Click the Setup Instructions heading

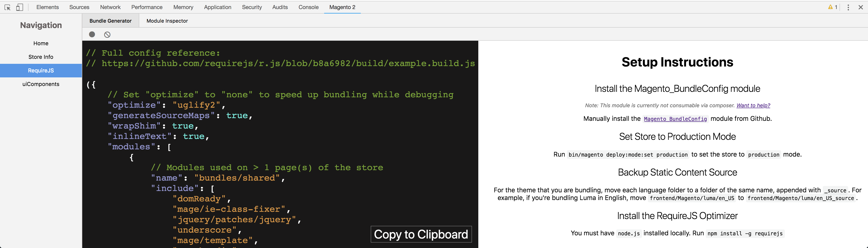click(x=677, y=62)
